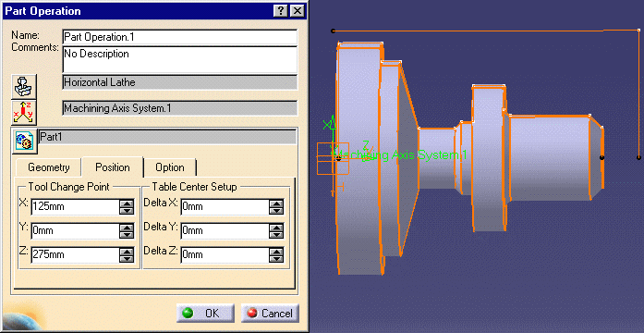
Task: Increase Delta X spinner value
Action: [276, 203]
